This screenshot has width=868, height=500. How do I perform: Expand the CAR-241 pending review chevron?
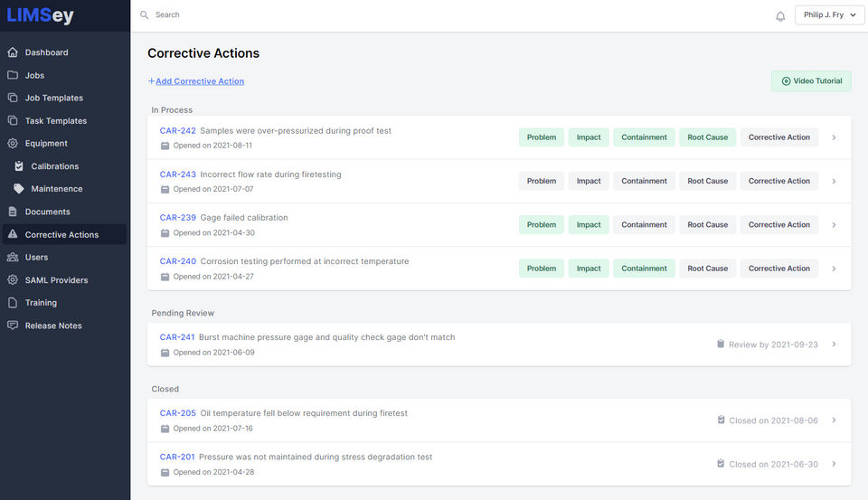(x=834, y=344)
